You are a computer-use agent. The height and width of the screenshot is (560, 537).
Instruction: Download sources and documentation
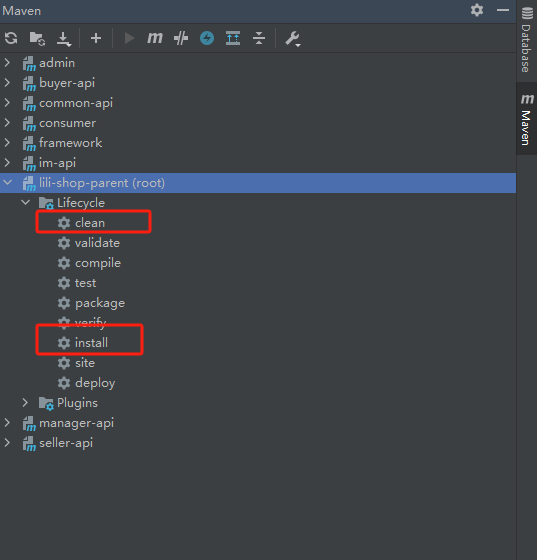tap(64, 39)
